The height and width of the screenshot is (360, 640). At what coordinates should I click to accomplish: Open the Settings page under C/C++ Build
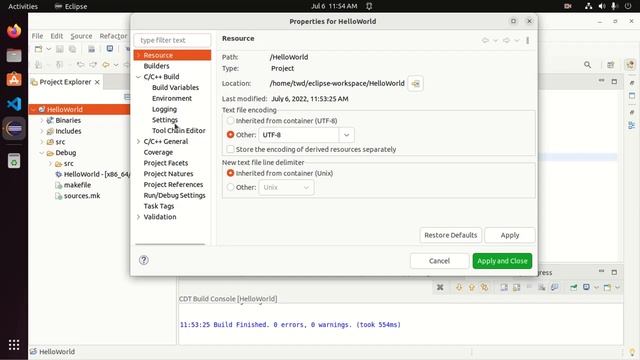[x=165, y=120]
